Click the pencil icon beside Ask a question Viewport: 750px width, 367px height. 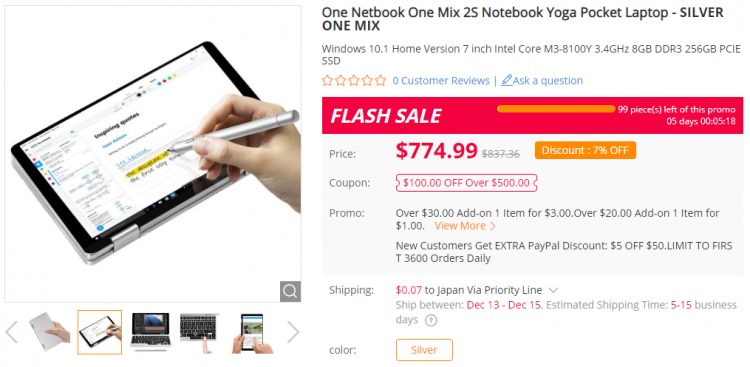tap(507, 80)
